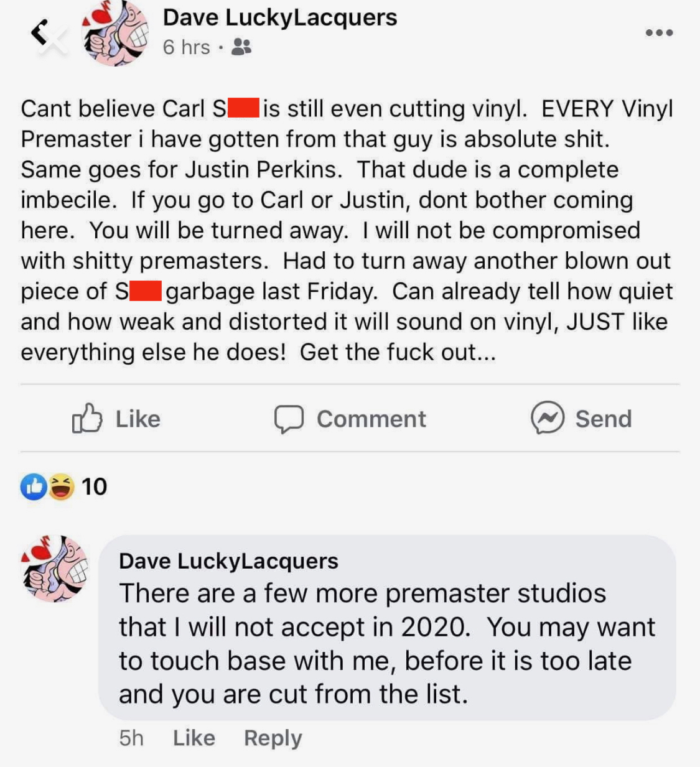Viewport: 700px width, 767px height.
Task: Click the speech bubble Comment icon
Action: pyautogui.click(x=289, y=419)
